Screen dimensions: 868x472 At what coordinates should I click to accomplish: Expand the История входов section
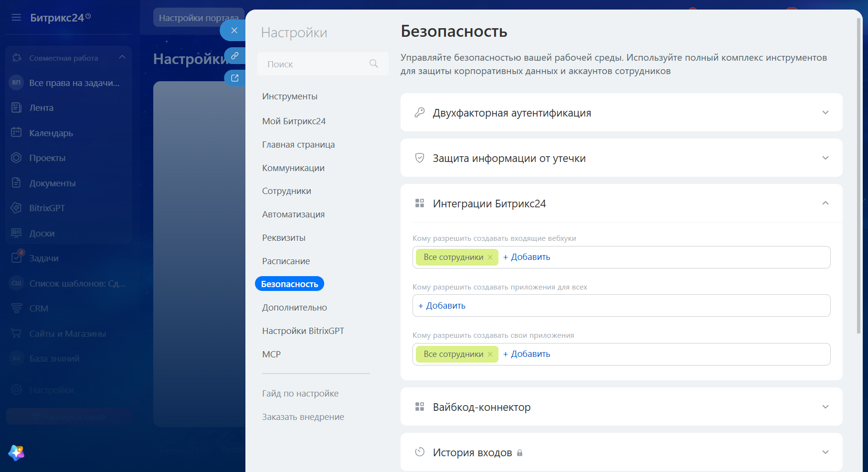coord(826,452)
